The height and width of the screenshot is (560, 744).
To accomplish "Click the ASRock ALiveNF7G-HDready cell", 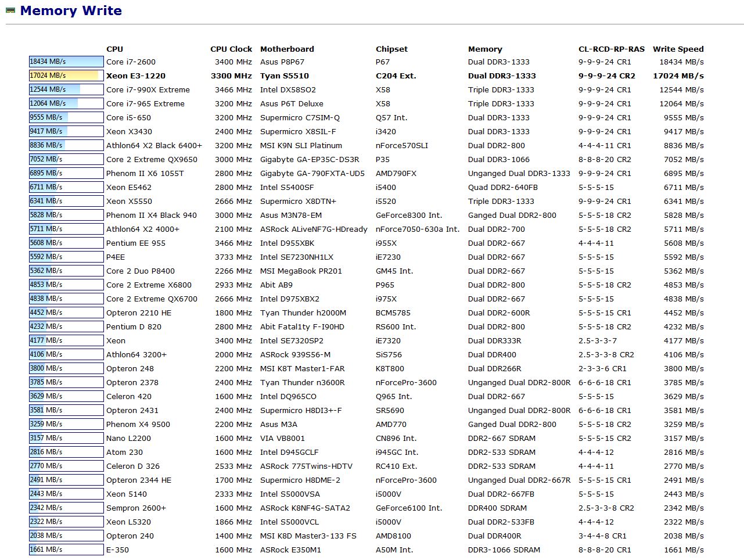I will (314, 229).
